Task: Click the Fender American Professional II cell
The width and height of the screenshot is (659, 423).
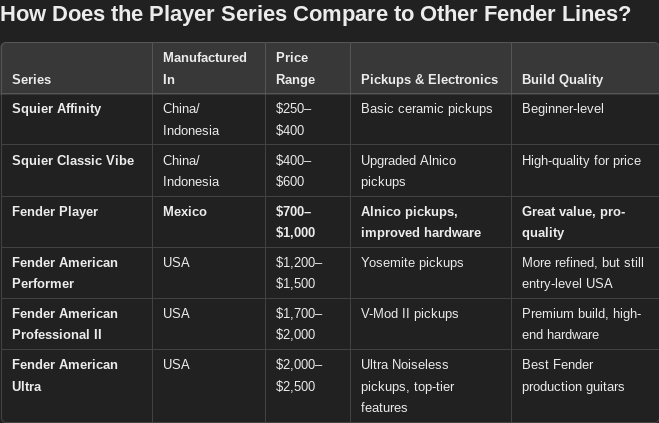Action: point(65,324)
